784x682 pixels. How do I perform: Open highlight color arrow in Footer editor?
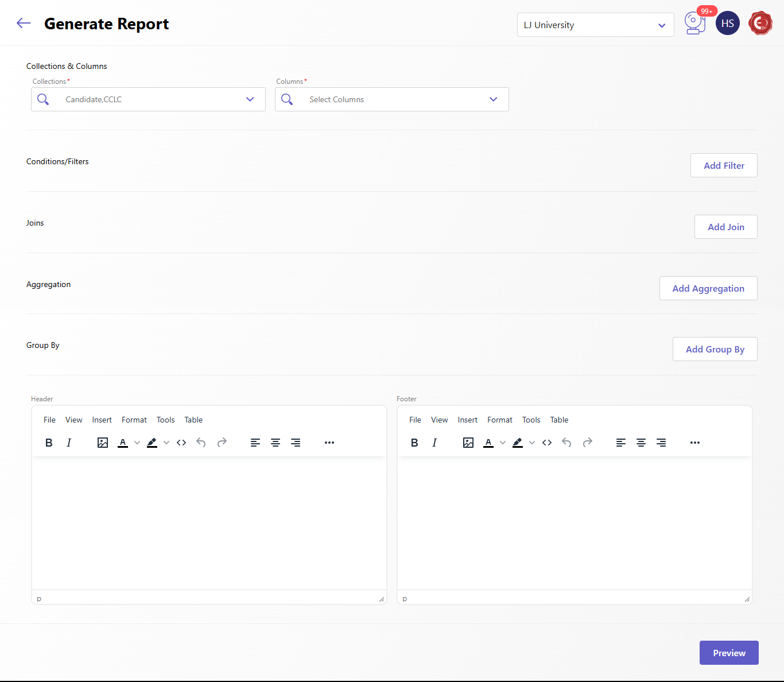(532, 443)
